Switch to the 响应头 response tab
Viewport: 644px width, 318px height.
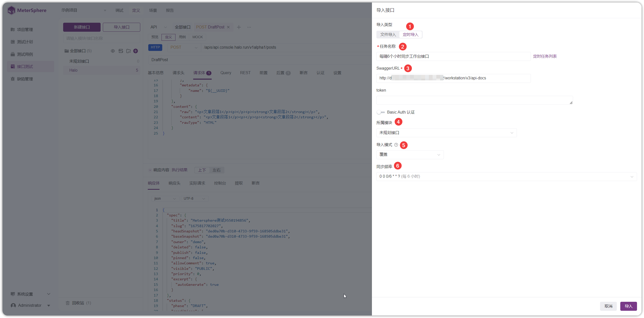coord(174,183)
